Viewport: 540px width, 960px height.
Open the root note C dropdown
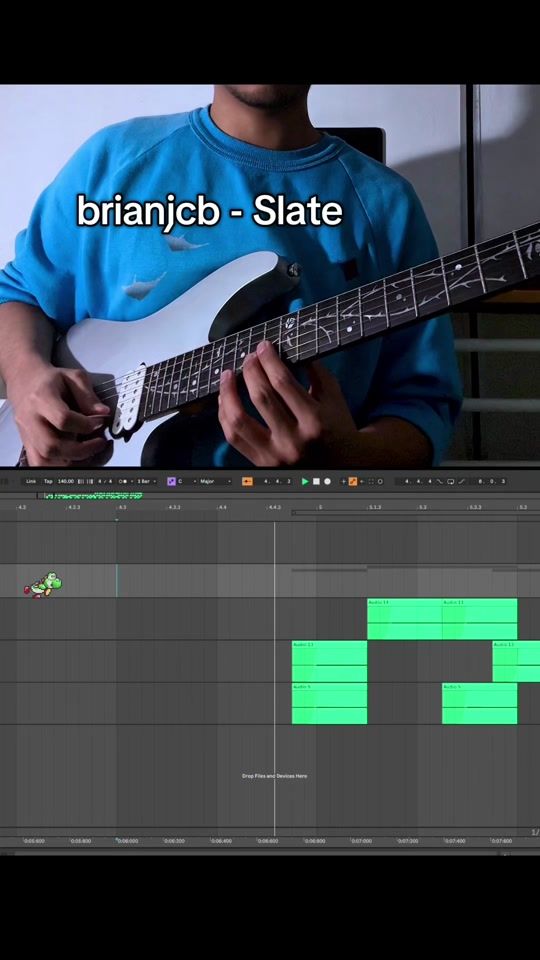pyautogui.click(x=185, y=481)
